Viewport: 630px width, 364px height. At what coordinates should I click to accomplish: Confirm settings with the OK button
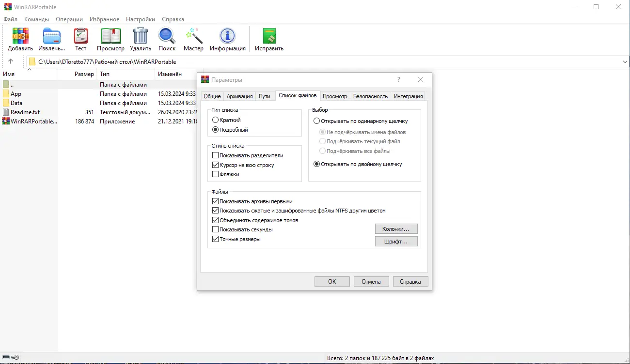tap(332, 282)
